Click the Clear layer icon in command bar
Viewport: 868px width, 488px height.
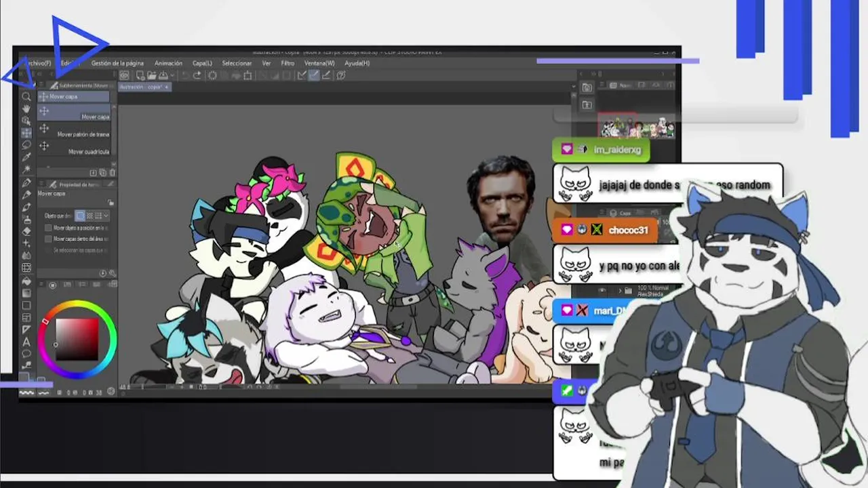coord(212,75)
